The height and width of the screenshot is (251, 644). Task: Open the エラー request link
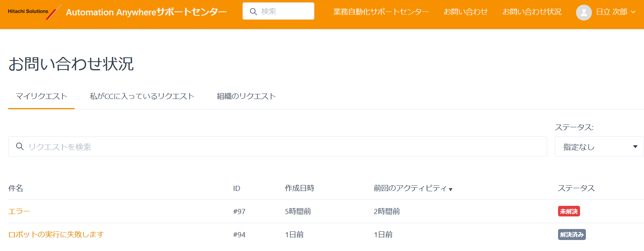pos(19,211)
